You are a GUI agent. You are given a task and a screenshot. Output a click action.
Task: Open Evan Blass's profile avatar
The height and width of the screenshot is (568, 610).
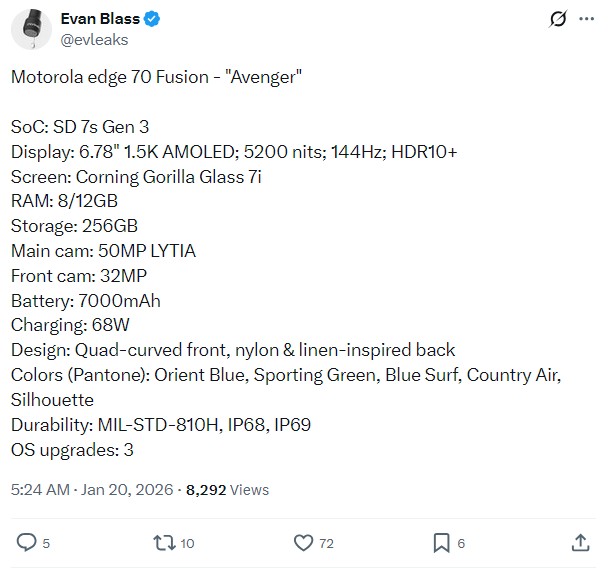point(32,30)
